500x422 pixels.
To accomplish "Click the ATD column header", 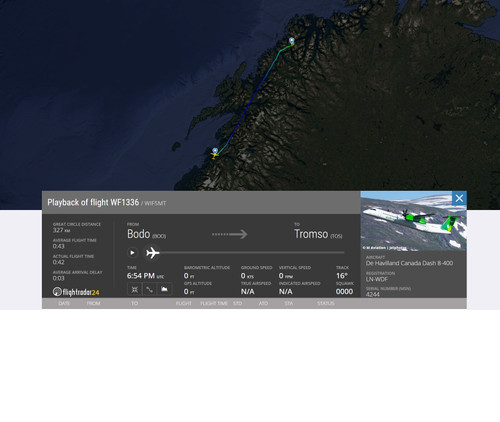I will (x=263, y=303).
